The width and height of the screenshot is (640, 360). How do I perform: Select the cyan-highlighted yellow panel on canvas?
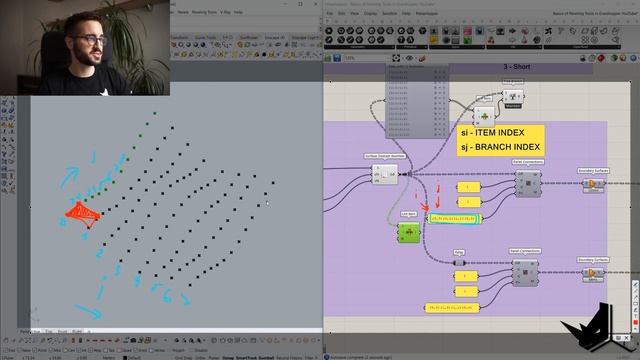[454, 219]
